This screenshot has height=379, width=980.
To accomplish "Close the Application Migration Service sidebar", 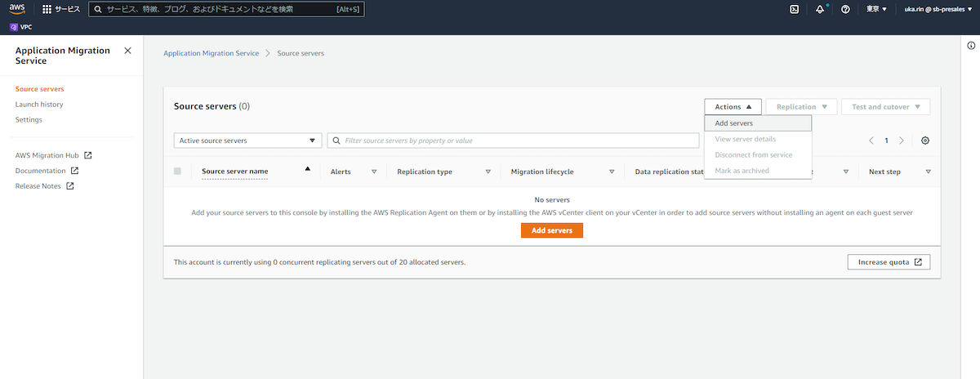I will [x=127, y=51].
